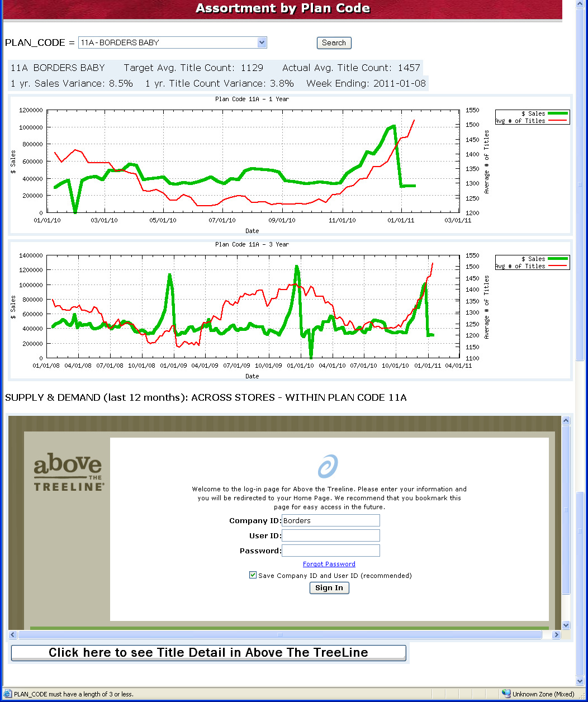Toggle the Save Company ID and User ID checkbox
The image size is (588, 702).
[253, 575]
